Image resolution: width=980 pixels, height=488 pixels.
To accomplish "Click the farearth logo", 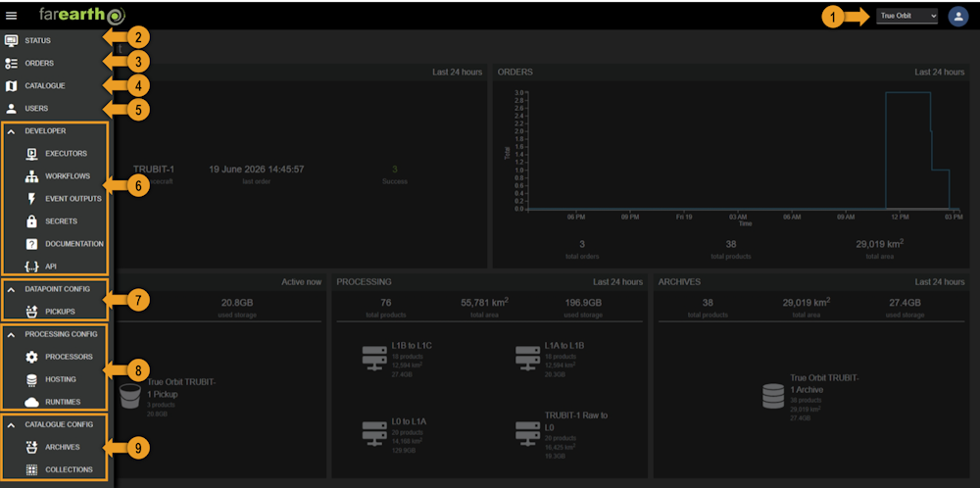I will coord(81,16).
